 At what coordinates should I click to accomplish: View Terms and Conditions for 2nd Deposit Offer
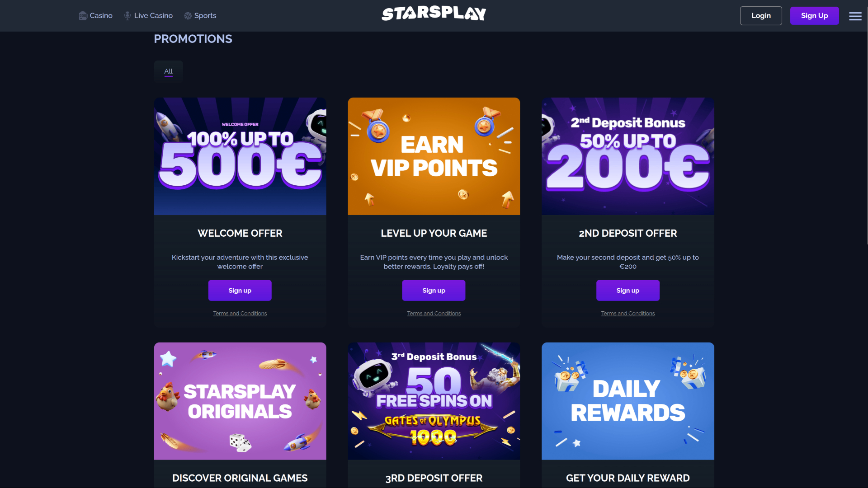point(627,313)
